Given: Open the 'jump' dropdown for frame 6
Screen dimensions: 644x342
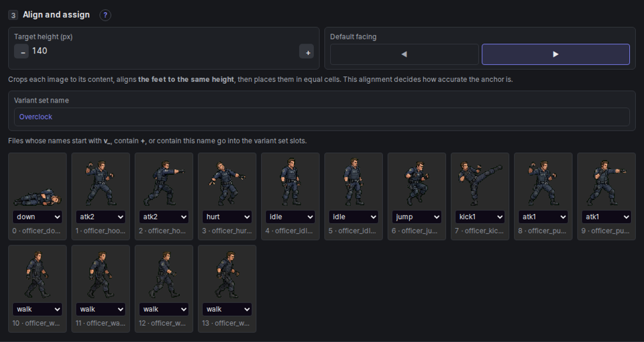Looking at the screenshot, I should (x=417, y=217).
